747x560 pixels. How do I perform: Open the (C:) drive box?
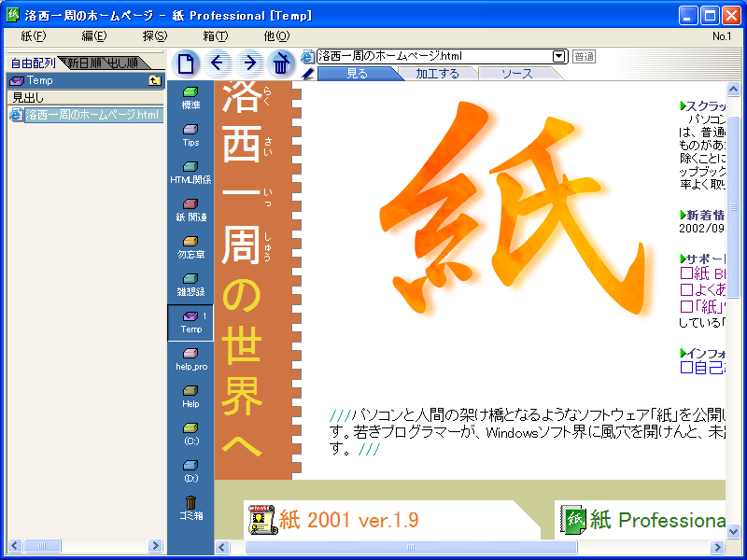(x=190, y=433)
